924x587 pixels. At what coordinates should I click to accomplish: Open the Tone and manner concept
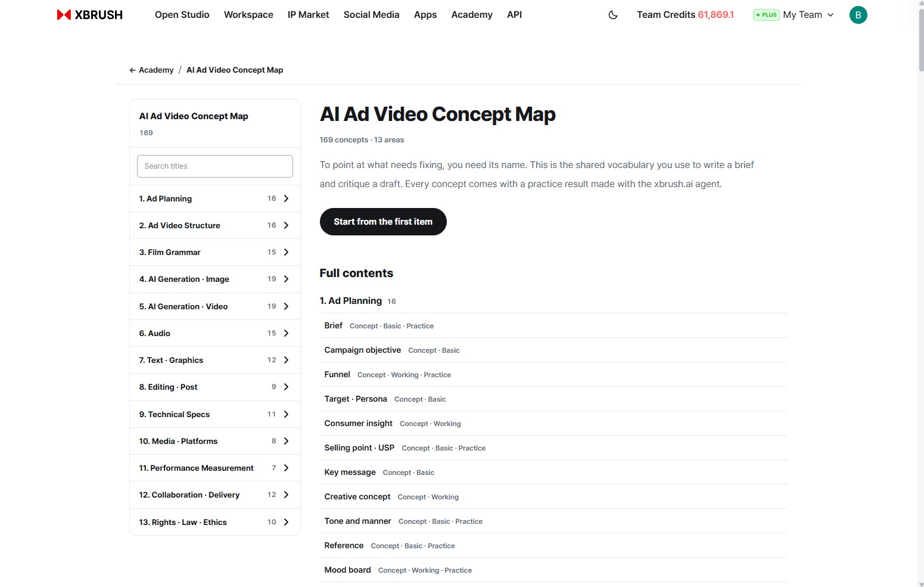pyautogui.click(x=553, y=521)
